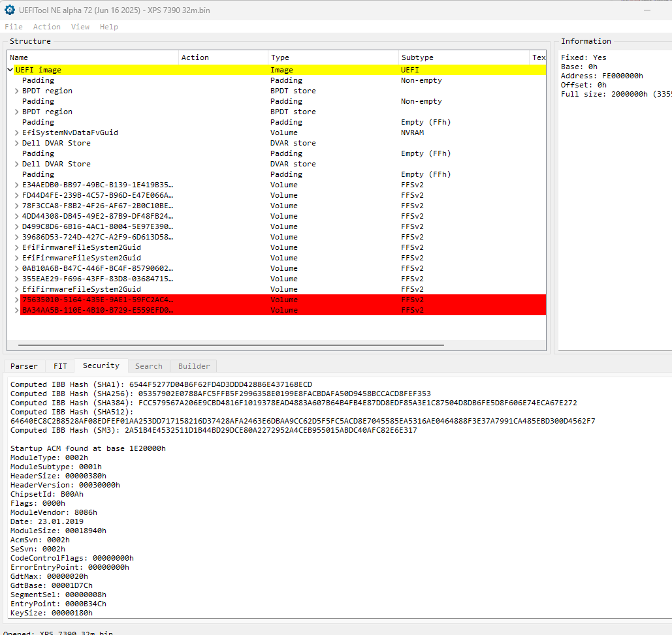Select the BA34AA5B-110E-4B10 volume row
Image resolution: width=672 pixels, height=635 pixels.
(x=276, y=310)
